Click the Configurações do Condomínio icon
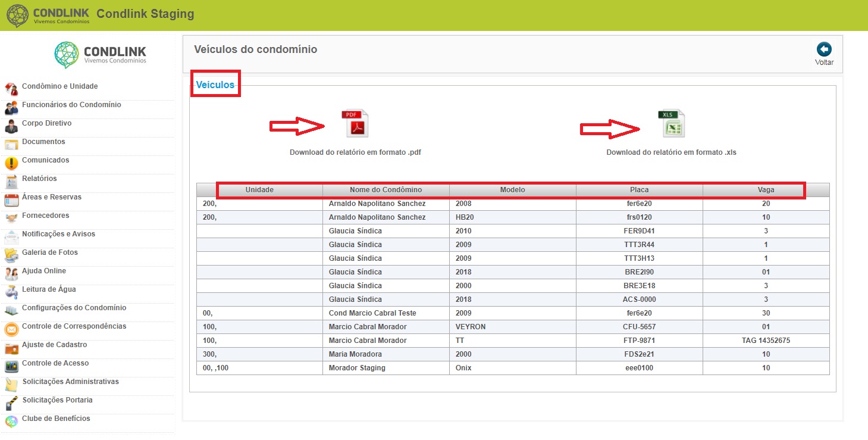Screen dimensions: 868x440 [11, 311]
